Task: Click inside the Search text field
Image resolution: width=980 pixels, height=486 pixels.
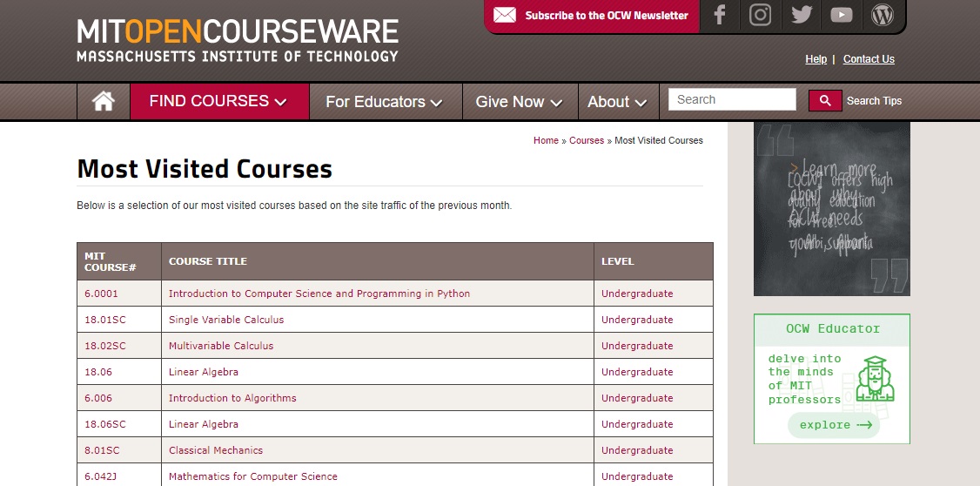Action: 731,99
